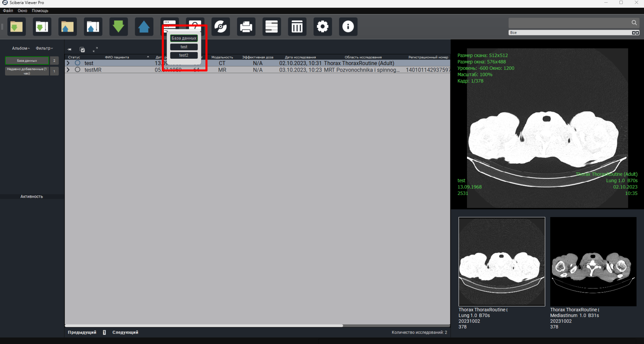This screenshot has height=344, width=644.
Task: Click the pin icon above study list
Action: 69,50
